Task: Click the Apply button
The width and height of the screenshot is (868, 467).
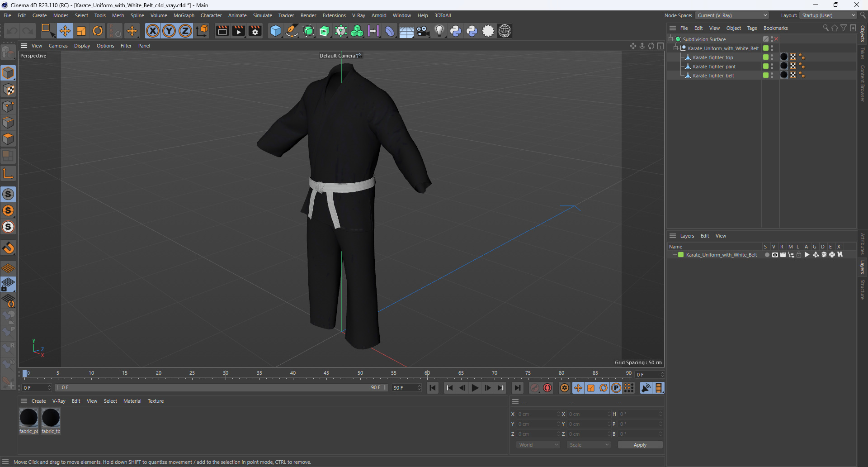Action: [x=640, y=445]
